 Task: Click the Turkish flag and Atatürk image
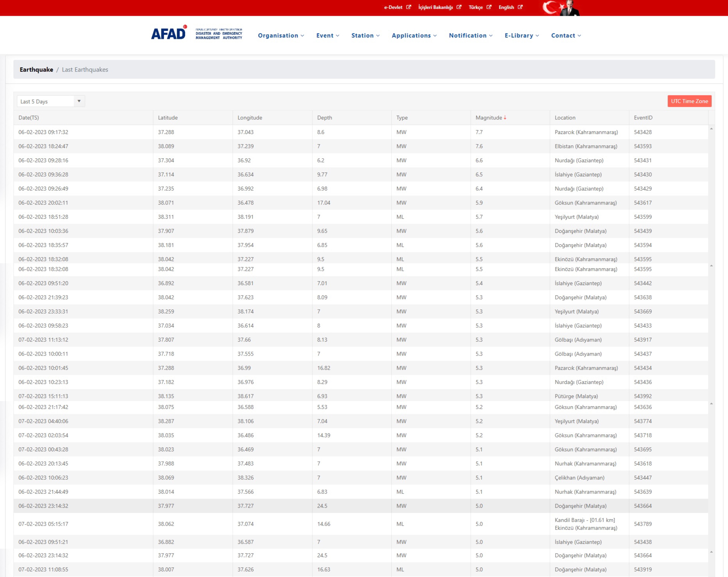(560, 8)
